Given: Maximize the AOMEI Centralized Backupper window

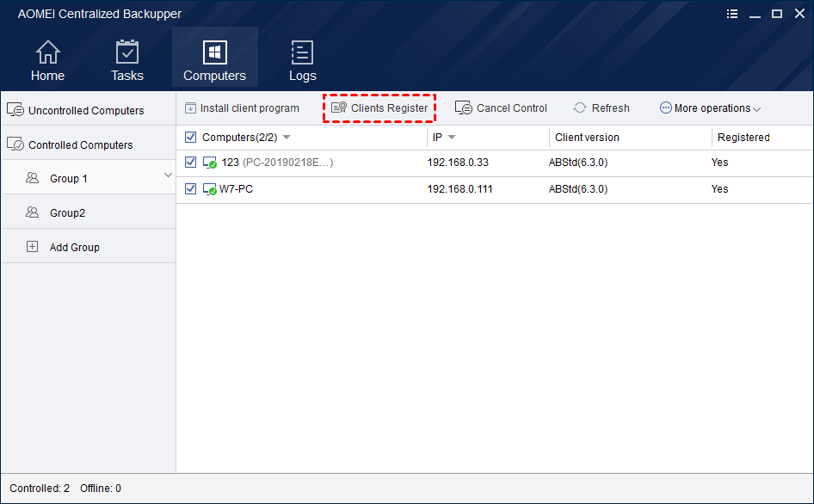Looking at the screenshot, I should point(777,14).
